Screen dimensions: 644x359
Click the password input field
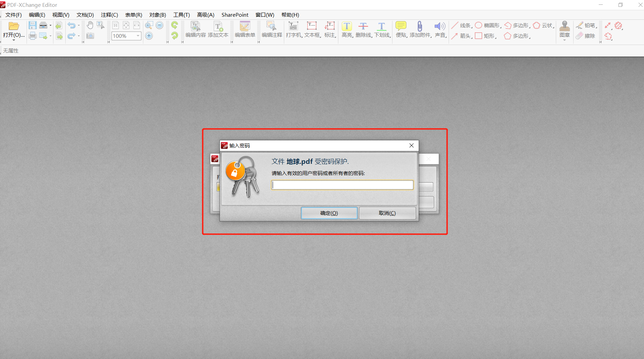(x=342, y=185)
